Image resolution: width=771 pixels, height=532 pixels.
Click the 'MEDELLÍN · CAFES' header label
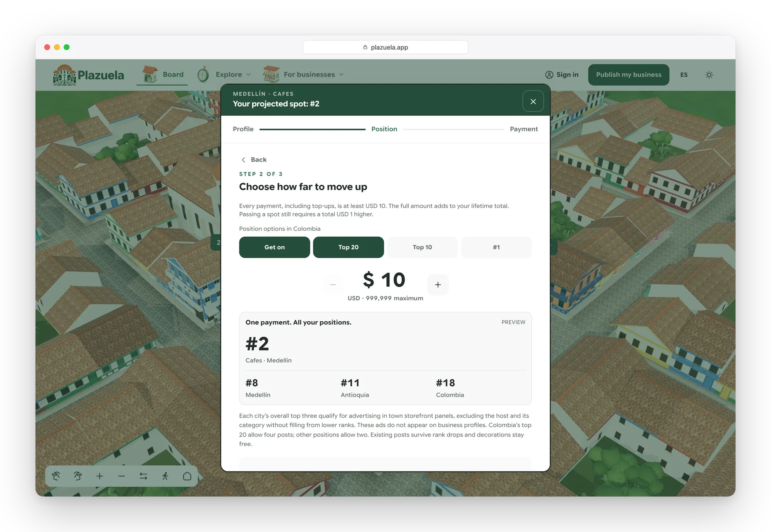[x=263, y=94]
